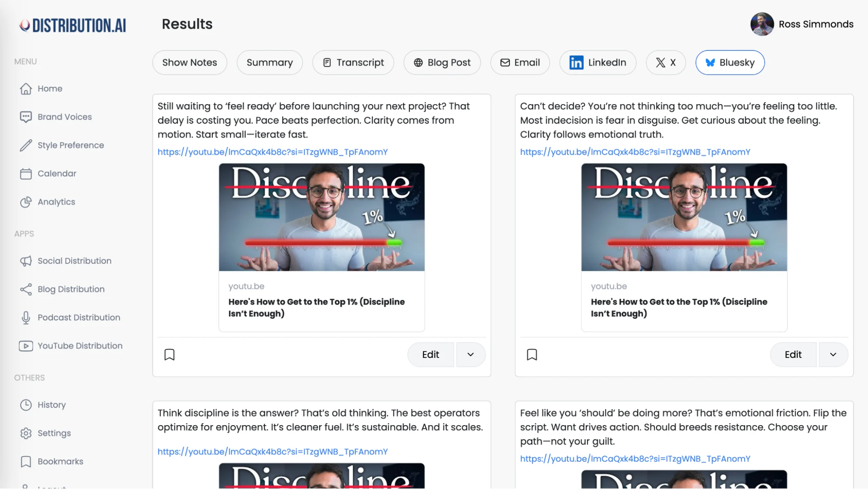Open Bookmarks in sidebar
Image resolution: width=868 pixels, height=489 pixels.
point(60,462)
